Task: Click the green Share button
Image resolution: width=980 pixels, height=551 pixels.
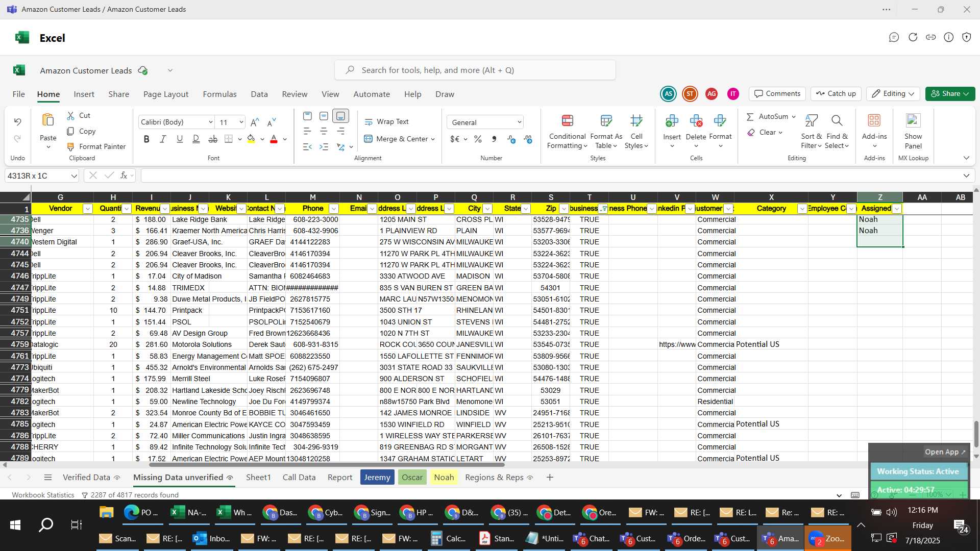Action: tap(950, 94)
